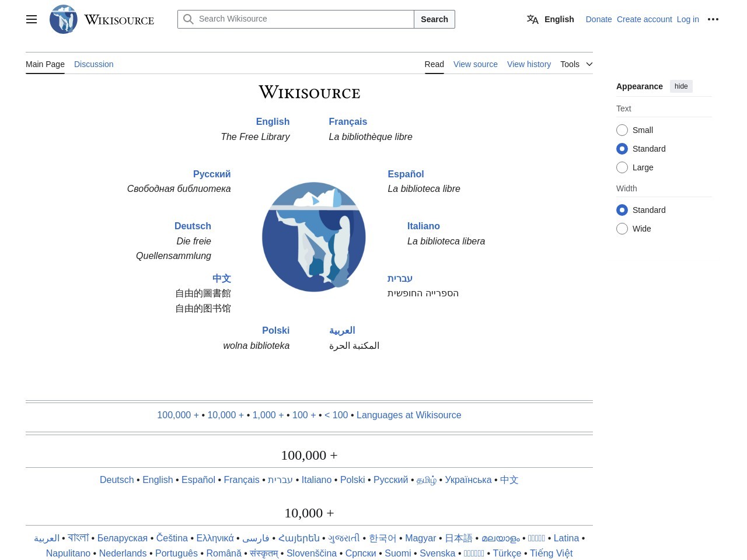747x560 pixels.
Task: Click Nederlands in 10,000+ list
Action: pos(123,553)
